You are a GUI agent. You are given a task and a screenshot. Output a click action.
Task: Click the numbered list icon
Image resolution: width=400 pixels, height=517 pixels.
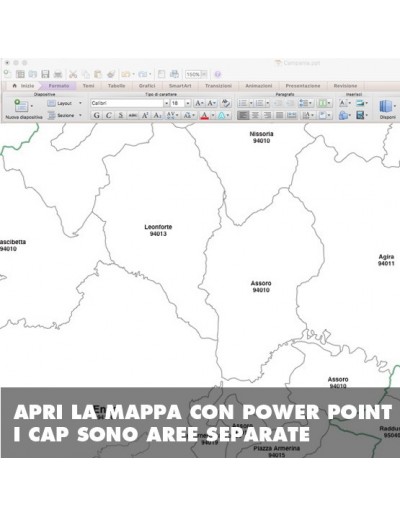pyautogui.click(x=259, y=103)
